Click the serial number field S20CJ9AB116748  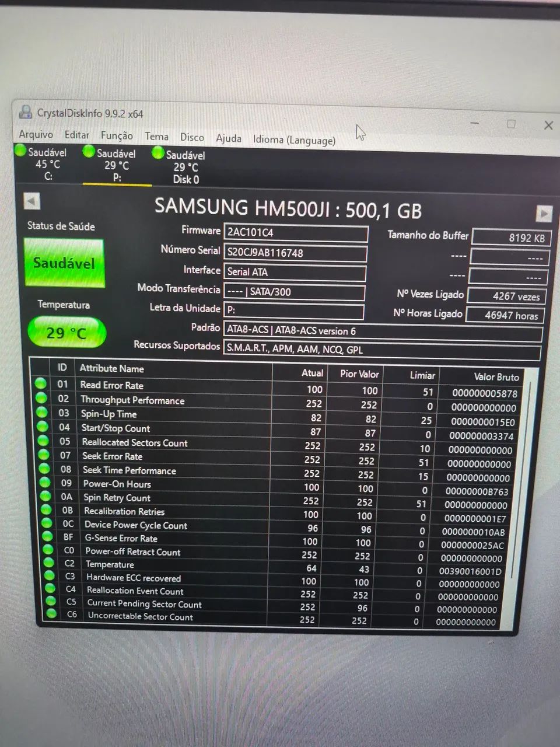coord(295,253)
